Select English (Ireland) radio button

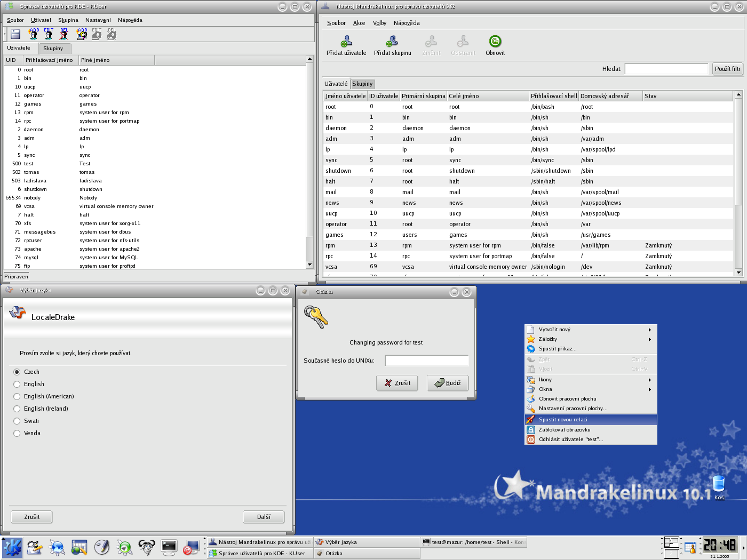click(x=17, y=409)
